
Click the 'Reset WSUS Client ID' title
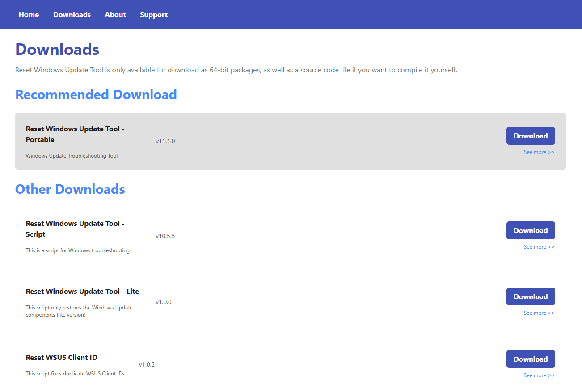pyautogui.click(x=62, y=357)
